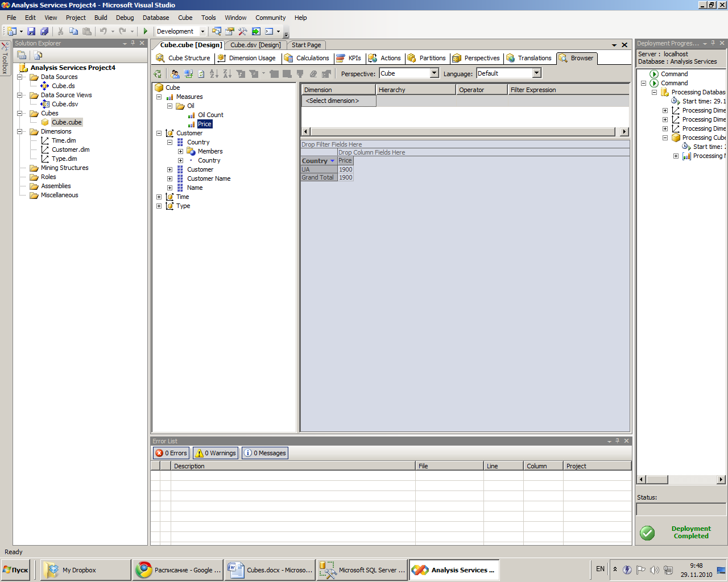
Task: Click the Sort Descending Z-A icon
Action: 227,73
